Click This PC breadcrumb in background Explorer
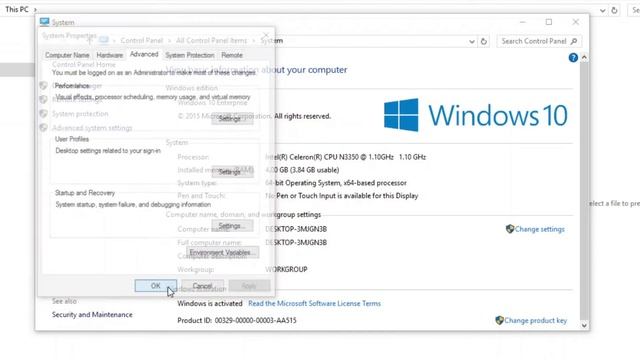640x360 pixels. point(17,9)
